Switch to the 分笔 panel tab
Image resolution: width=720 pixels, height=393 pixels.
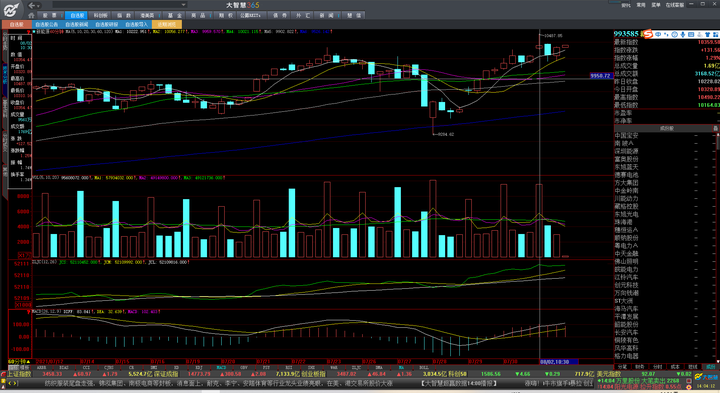(x=622, y=367)
